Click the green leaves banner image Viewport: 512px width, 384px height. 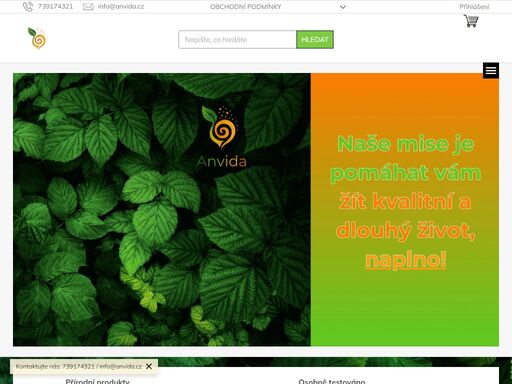coord(162,210)
